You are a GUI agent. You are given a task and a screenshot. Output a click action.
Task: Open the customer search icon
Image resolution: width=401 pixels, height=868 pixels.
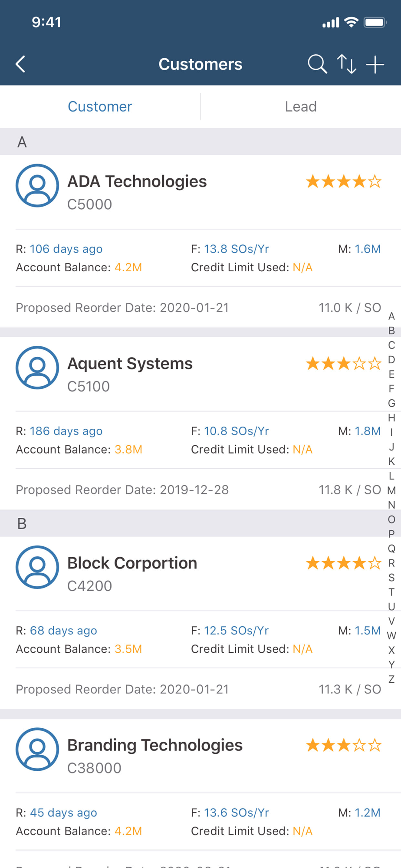(x=317, y=64)
